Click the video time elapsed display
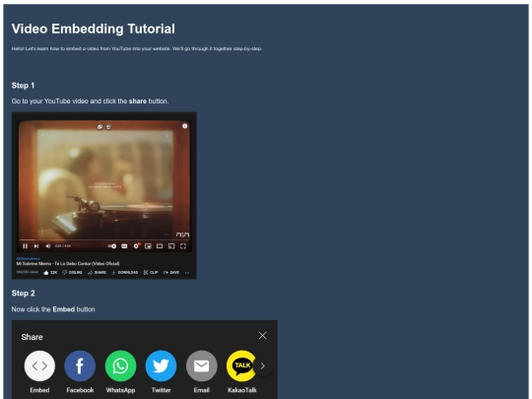Screen dimensions: 532x399 click(x=63, y=246)
